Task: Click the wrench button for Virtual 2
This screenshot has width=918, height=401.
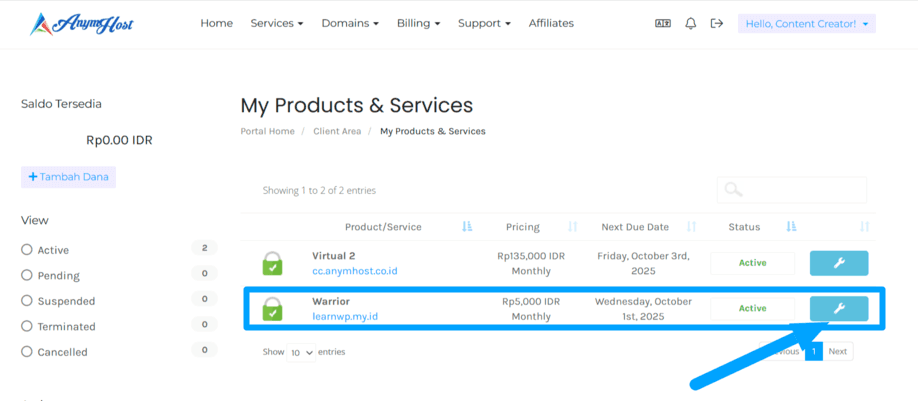Action: coord(839,263)
